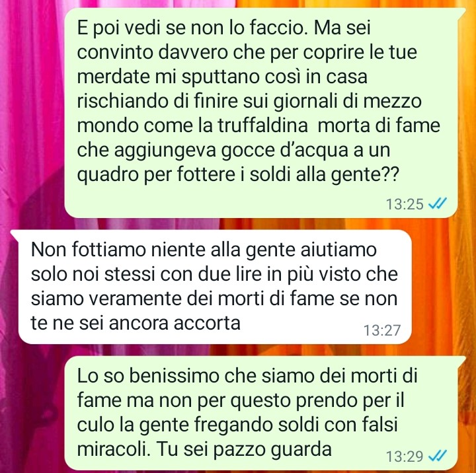476x473 pixels.
Task: Click the 13:27 timestamp on the received message
Action: [382, 330]
